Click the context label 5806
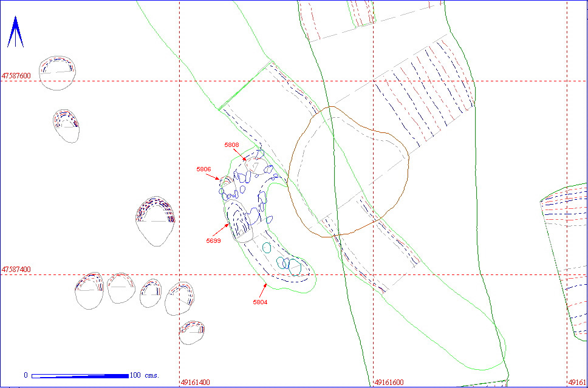588x388 pixels. coord(204,169)
